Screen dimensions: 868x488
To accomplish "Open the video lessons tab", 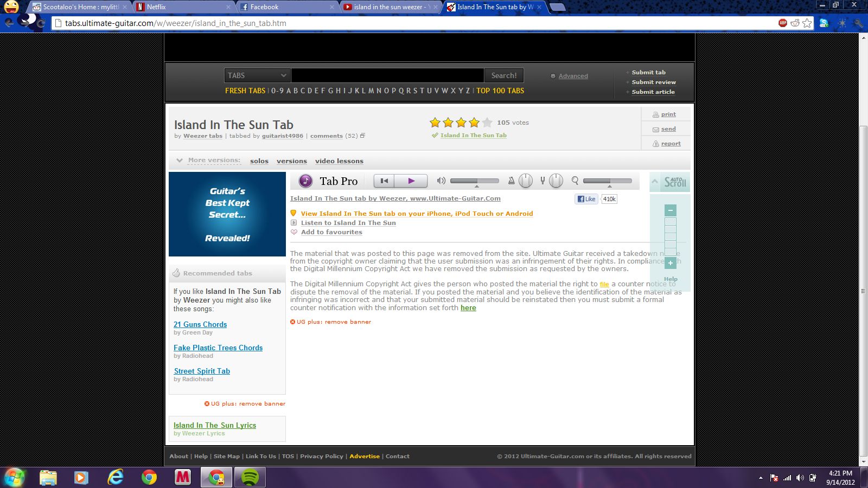I will pos(339,161).
